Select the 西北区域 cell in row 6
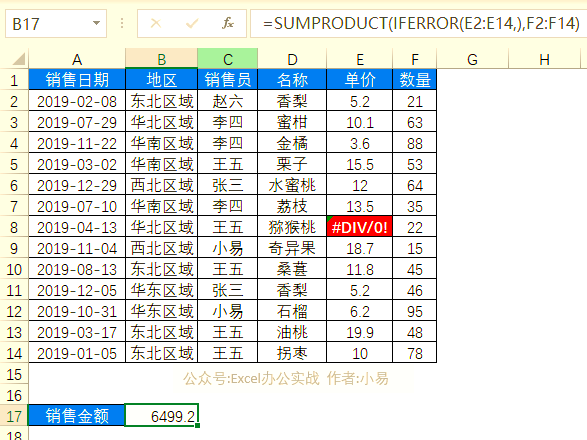The image size is (587, 440). pyautogui.click(x=161, y=184)
